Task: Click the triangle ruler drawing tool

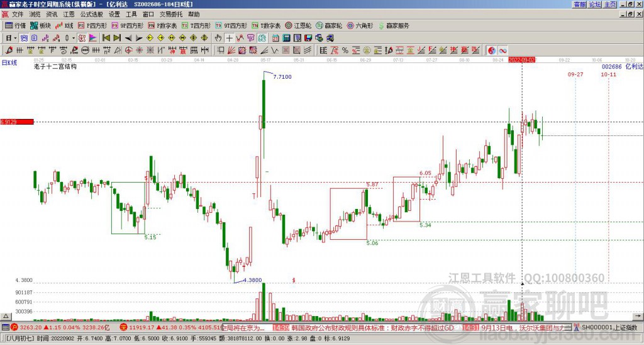Action: (118, 50)
